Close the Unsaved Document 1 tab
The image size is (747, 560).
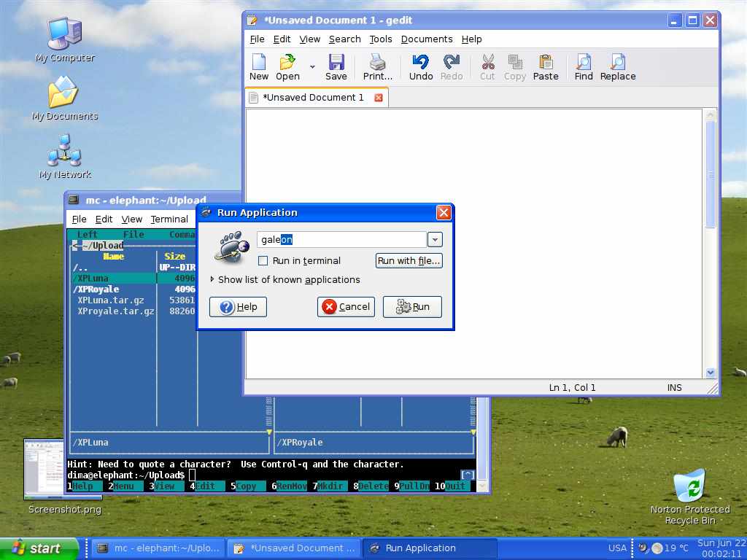(x=379, y=98)
